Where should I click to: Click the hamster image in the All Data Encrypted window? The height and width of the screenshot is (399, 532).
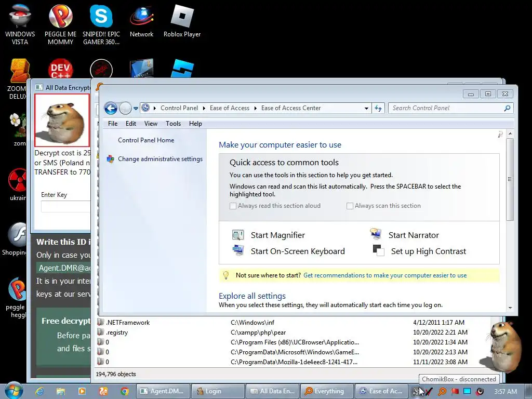[x=62, y=120]
